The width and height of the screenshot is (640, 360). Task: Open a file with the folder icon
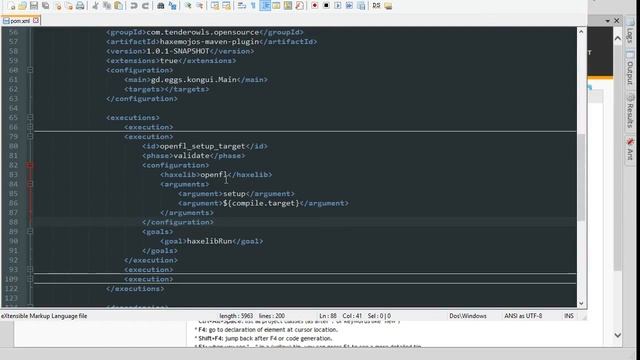(22, 6)
